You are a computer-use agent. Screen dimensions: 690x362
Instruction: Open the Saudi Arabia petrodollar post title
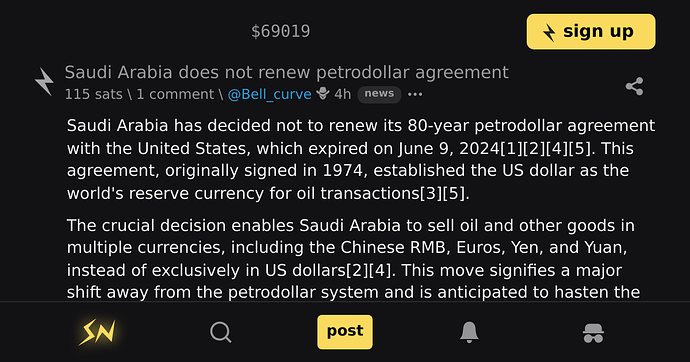click(x=286, y=72)
